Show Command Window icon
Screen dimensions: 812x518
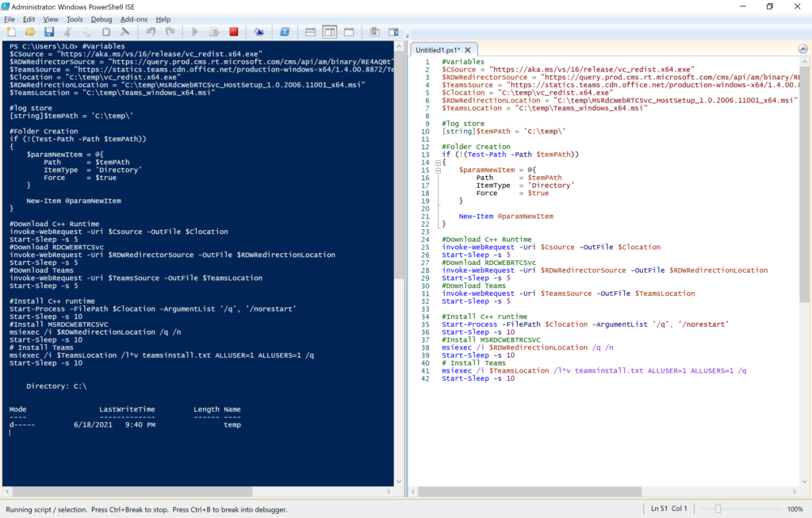point(374,32)
